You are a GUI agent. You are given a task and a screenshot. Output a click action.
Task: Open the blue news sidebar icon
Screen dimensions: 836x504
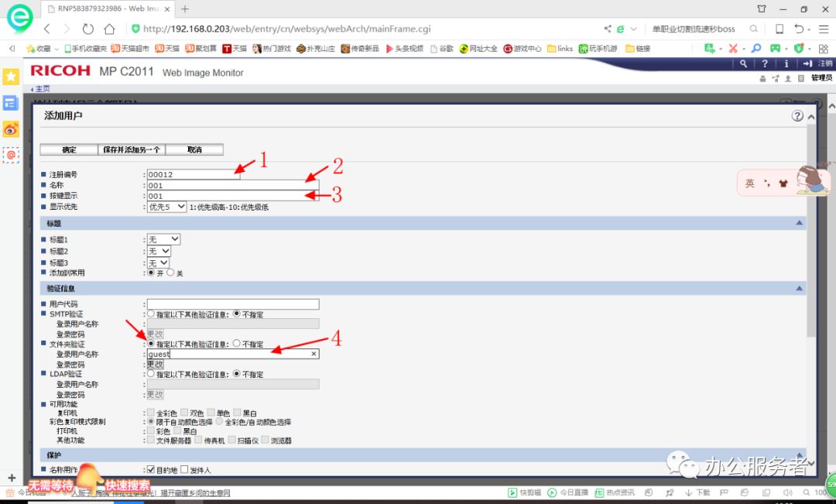(x=11, y=103)
